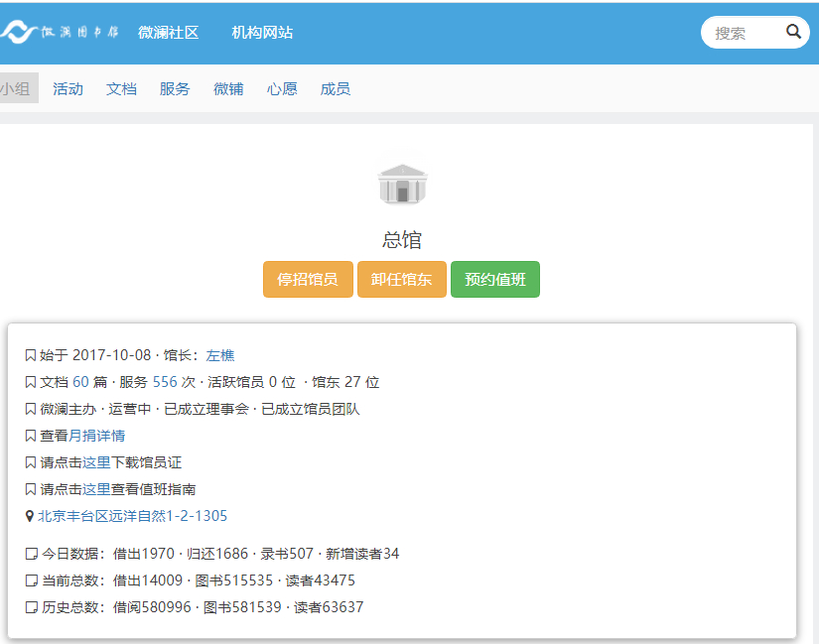819x644 pixels.
Task: Open the 月捐详情 link
Action: (x=96, y=436)
